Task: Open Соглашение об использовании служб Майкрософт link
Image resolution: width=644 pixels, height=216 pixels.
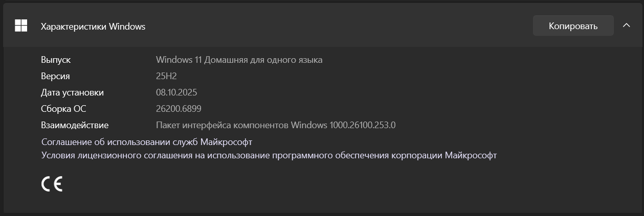Action: 146,141
